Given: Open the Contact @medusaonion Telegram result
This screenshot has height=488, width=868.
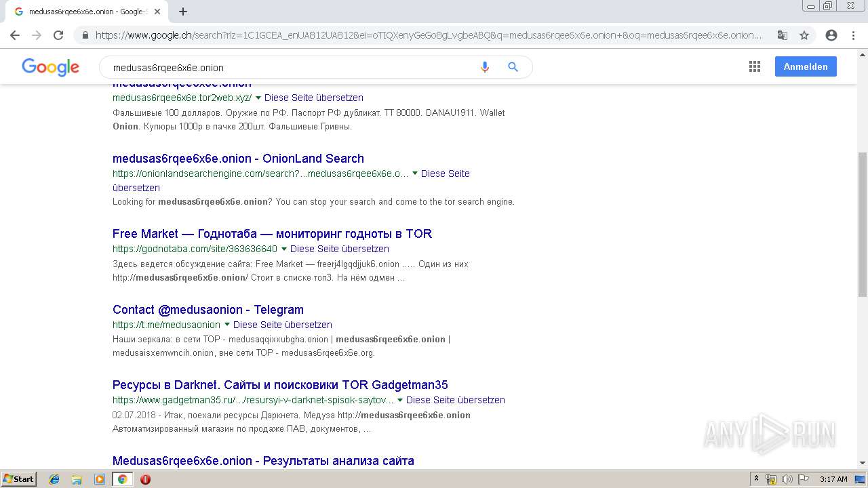Looking at the screenshot, I should (208, 310).
